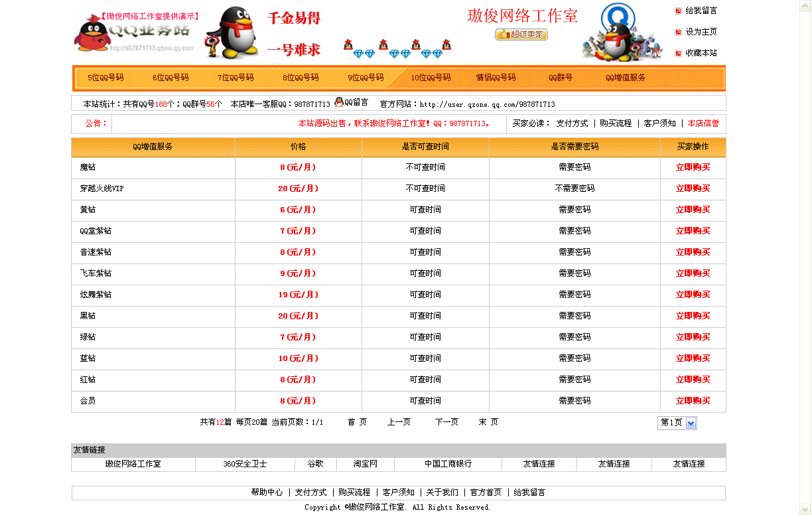The height and width of the screenshot is (515, 812).
Task: Click 立即购买 for 红钻
Action: click(693, 380)
